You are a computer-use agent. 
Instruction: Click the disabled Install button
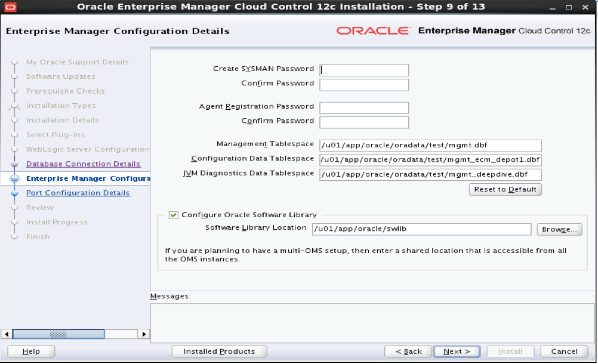click(510, 351)
